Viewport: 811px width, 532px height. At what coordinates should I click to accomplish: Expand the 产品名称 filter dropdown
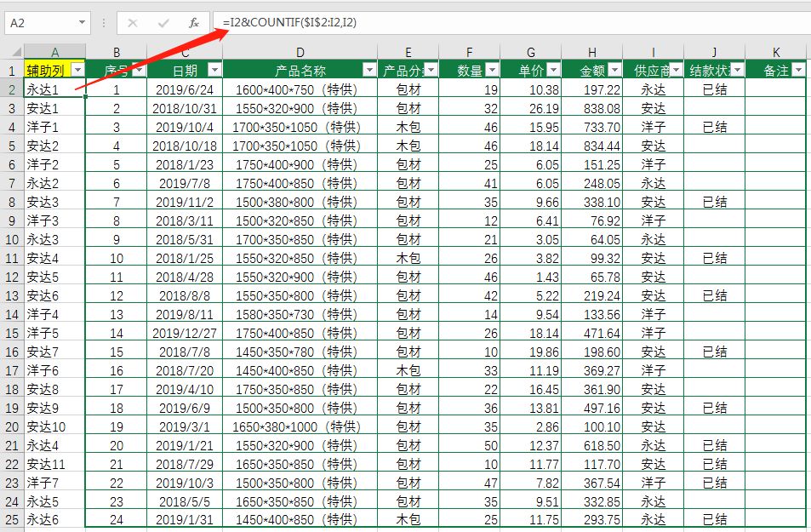click(x=369, y=70)
